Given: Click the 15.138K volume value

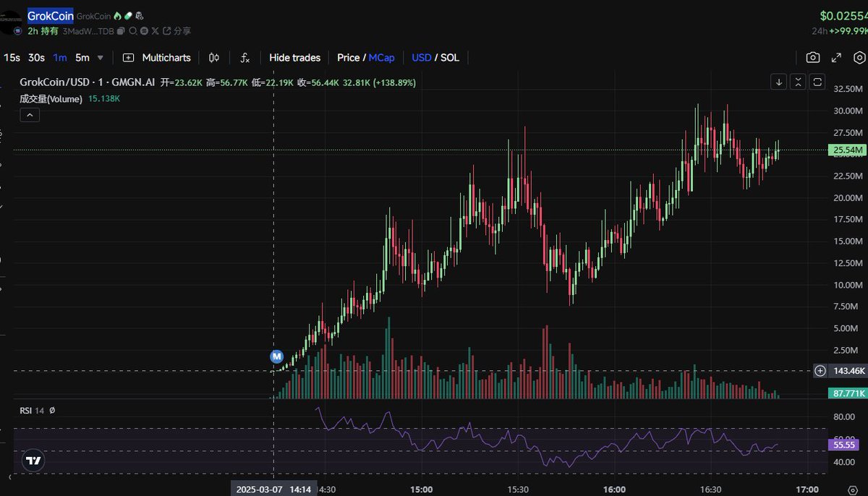Looking at the screenshot, I should tap(104, 99).
